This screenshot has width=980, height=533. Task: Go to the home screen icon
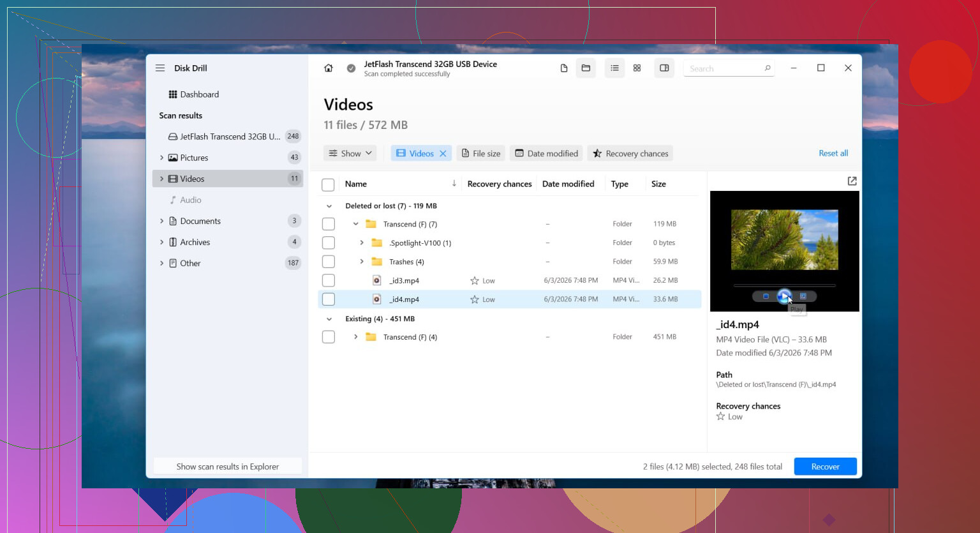[x=329, y=68]
